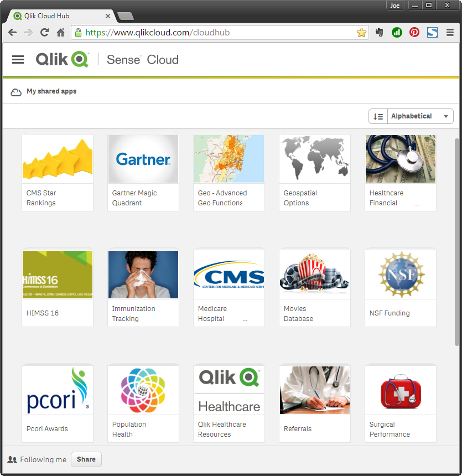Open the NSF Funding app
The height and width of the screenshot is (476, 462).
[x=400, y=275]
